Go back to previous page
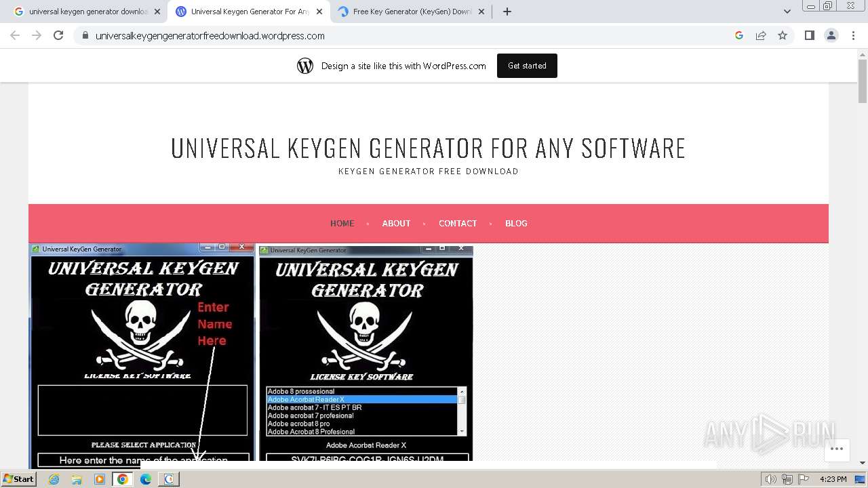The height and width of the screenshot is (488, 868). click(x=15, y=35)
